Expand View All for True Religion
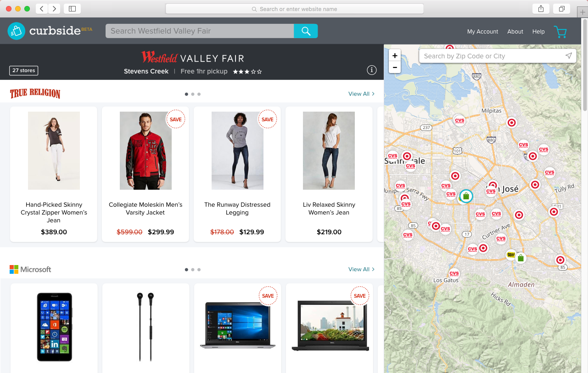Image resolution: width=588 pixels, height=373 pixels. point(361,94)
